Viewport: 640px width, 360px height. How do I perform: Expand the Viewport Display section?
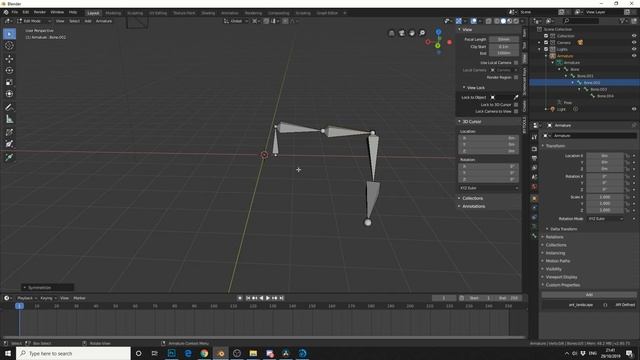click(561, 277)
